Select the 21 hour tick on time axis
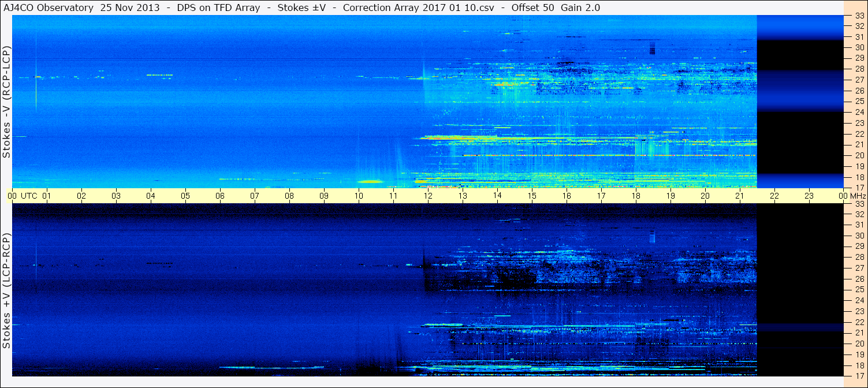 [740, 196]
